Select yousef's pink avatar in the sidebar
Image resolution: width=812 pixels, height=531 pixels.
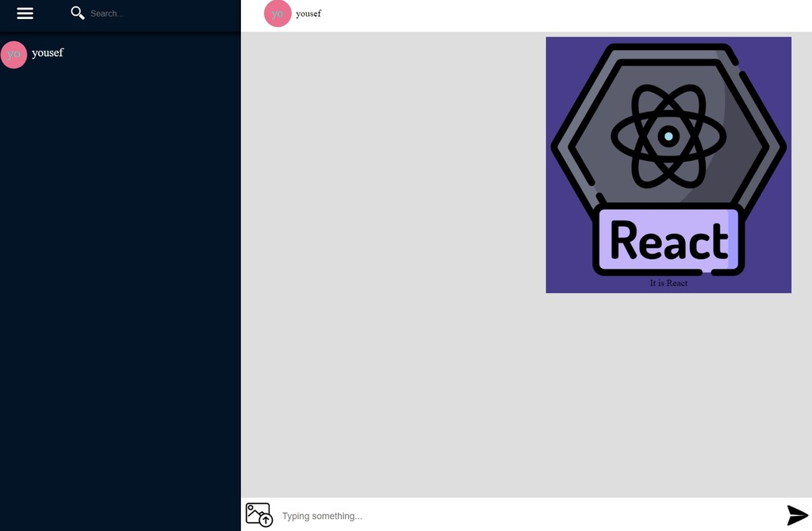point(14,55)
